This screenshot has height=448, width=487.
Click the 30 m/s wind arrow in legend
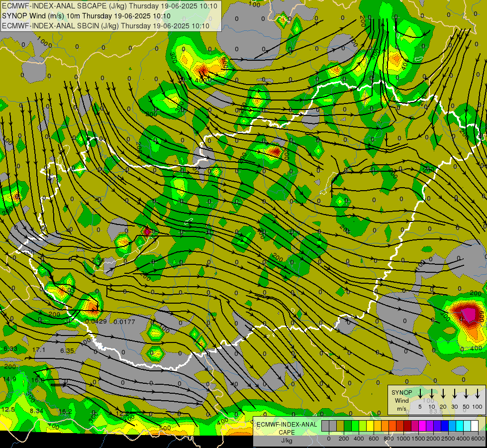454,393
